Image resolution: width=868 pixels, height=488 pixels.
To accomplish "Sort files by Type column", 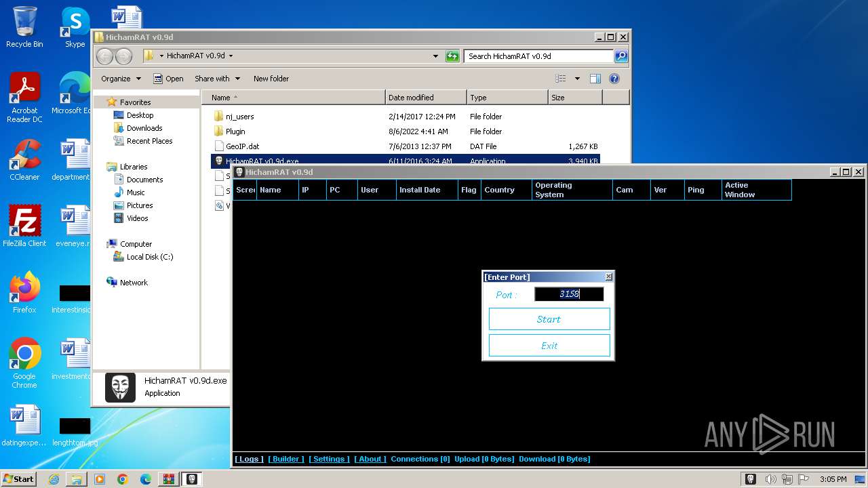I will point(507,98).
